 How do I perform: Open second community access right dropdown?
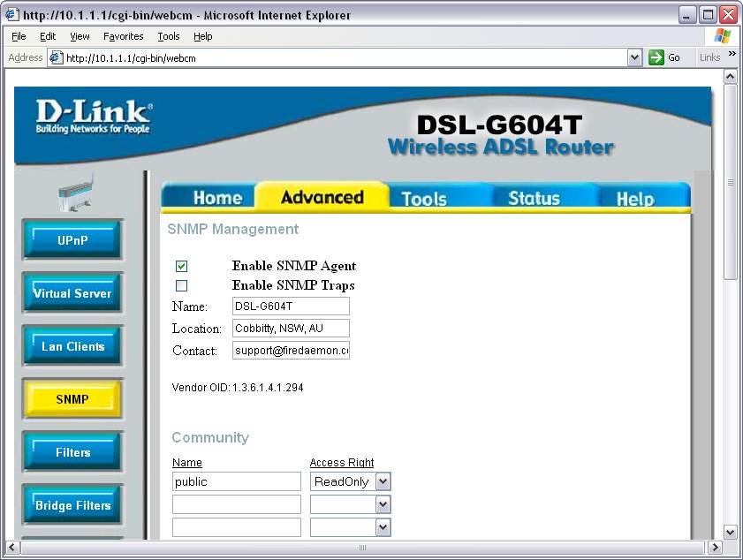pyautogui.click(x=383, y=504)
